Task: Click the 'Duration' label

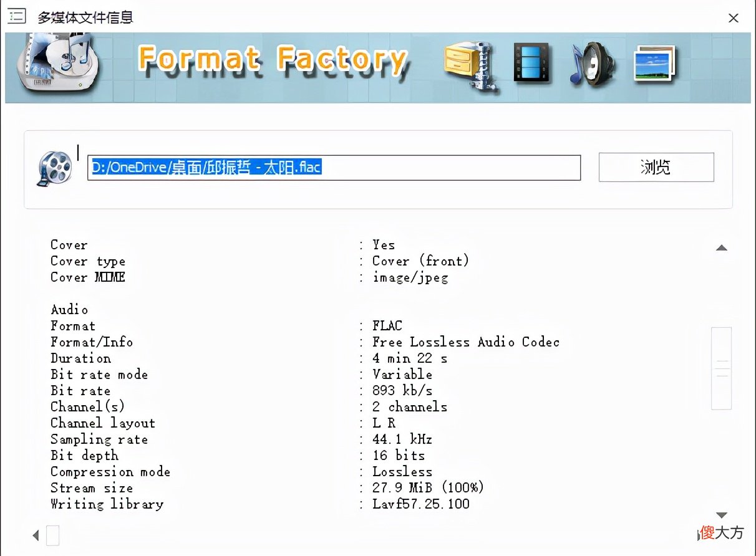Action: coord(81,358)
